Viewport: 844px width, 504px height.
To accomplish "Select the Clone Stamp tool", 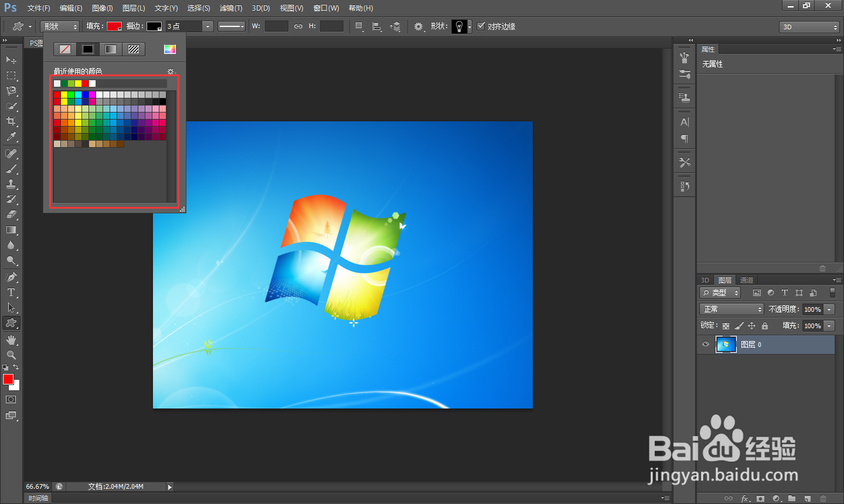I will [11, 184].
